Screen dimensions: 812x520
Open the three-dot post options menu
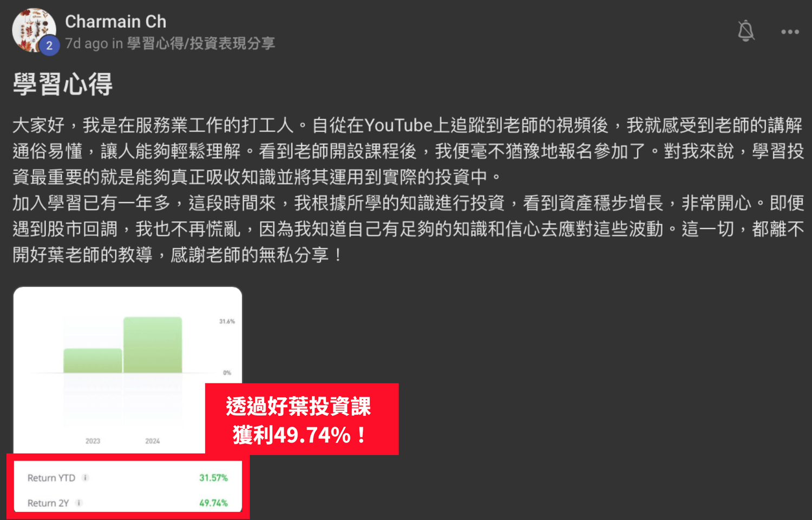[790, 32]
